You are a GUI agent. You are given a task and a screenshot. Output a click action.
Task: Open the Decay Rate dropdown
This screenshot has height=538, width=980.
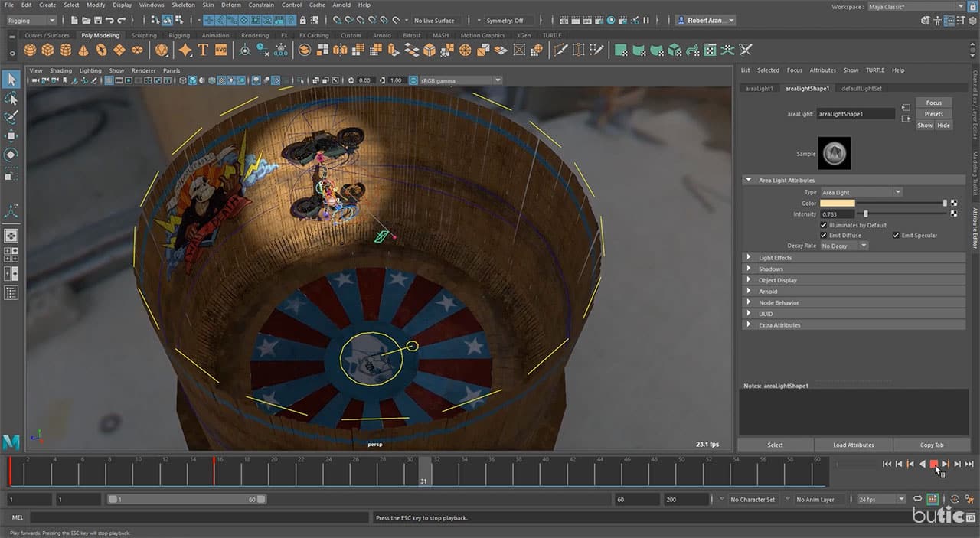pyautogui.click(x=844, y=246)
